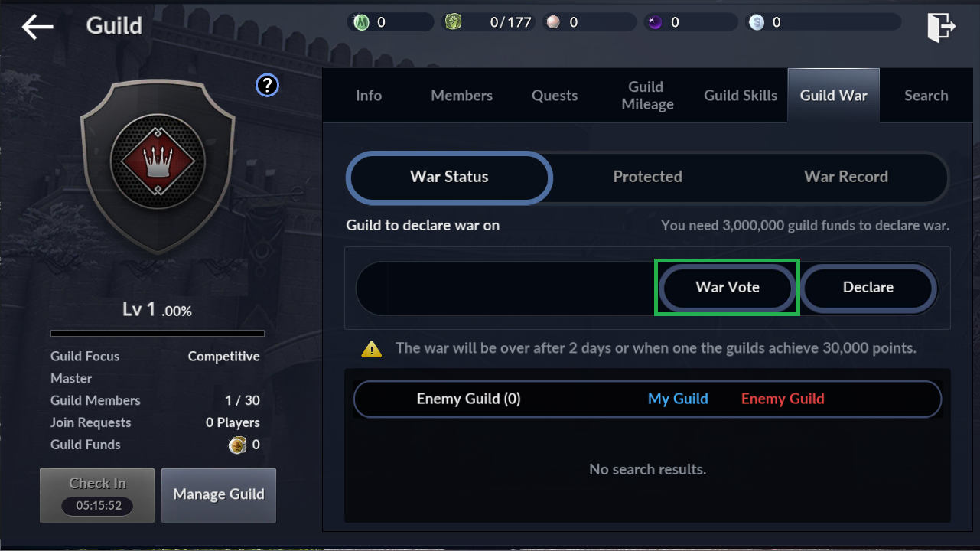Open the Guild Mileage tab
Image resolution: width=980 pixels, height=551 pixels.
click(x=647, y=96)
